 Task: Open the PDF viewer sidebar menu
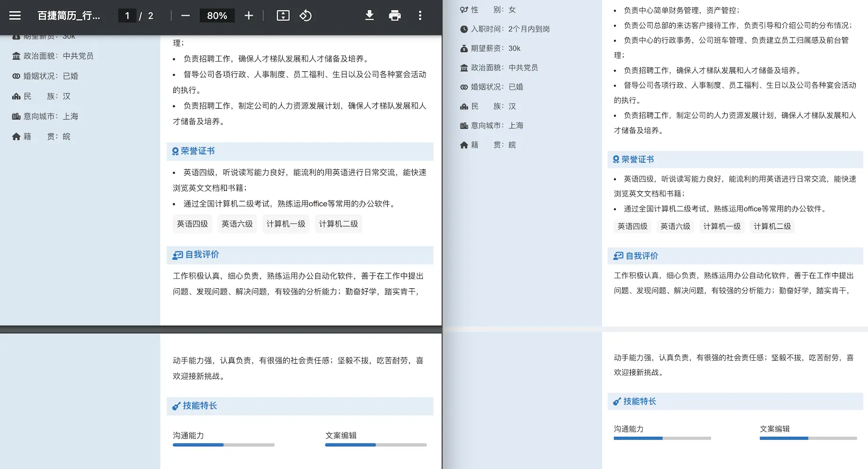tap(15, 16)
